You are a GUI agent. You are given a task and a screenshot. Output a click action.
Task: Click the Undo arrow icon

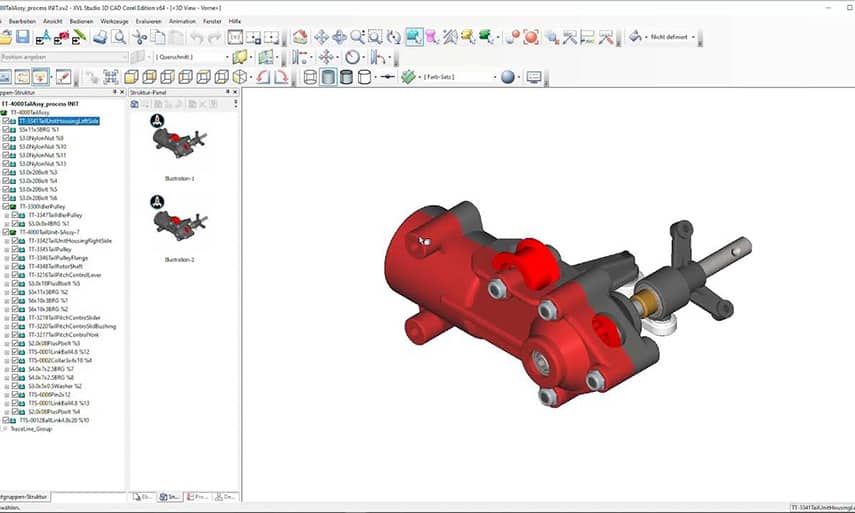(x=196, y=37)
